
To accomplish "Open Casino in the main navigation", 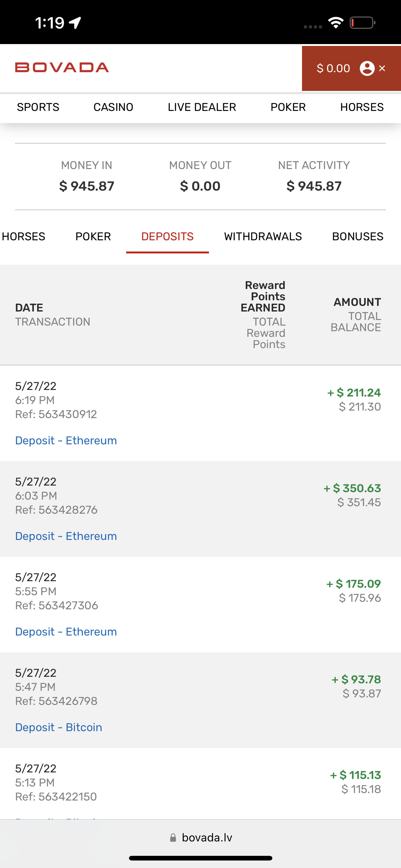I will click(113, 107).
